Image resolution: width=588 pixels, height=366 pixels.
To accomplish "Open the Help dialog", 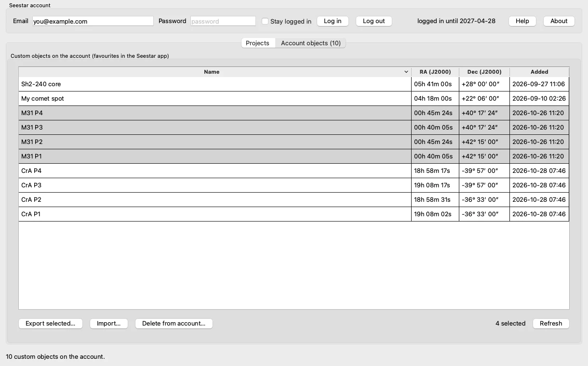I will [x=522, y=21].
